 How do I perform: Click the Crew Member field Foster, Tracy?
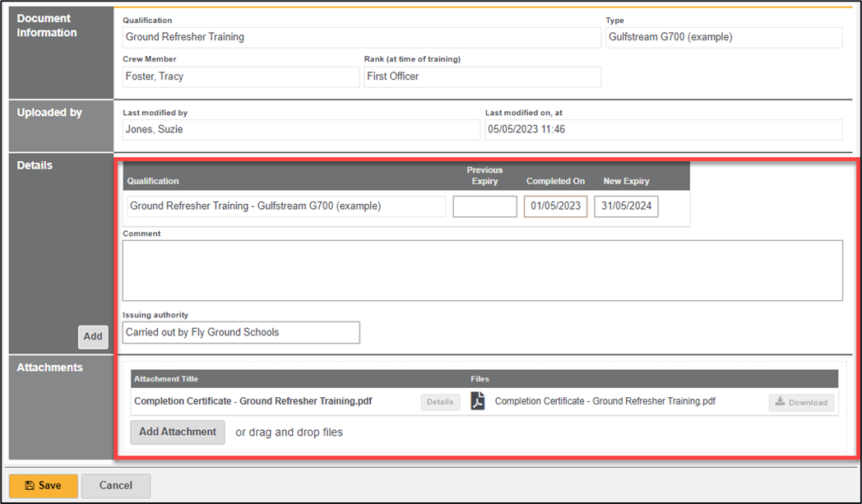pyautogui.click(x=241, y=76)
